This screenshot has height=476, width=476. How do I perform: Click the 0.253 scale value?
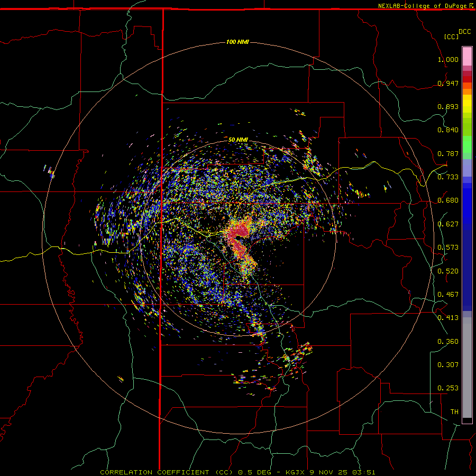pyautogui.click(x=448, y=388)
